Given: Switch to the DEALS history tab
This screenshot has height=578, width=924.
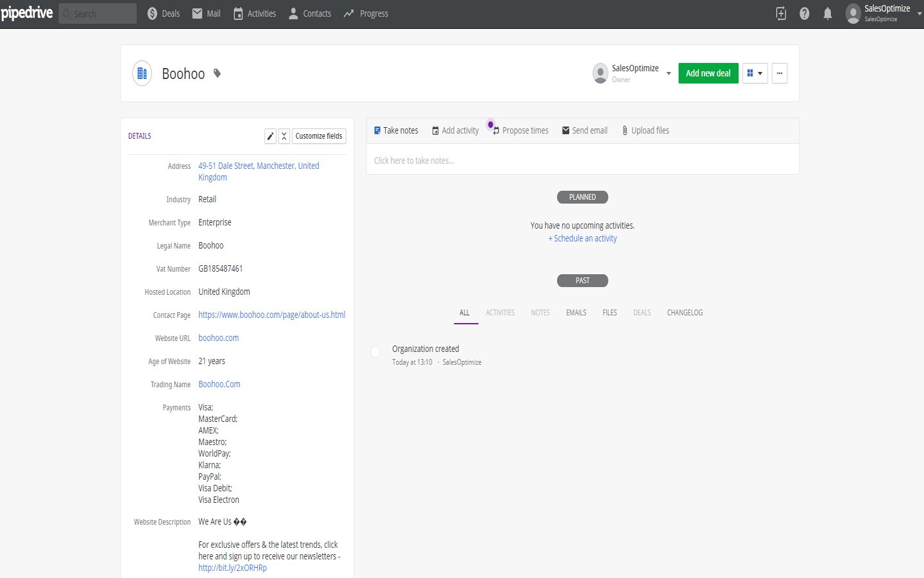Looking at the screenshot, I should (642, 313).
